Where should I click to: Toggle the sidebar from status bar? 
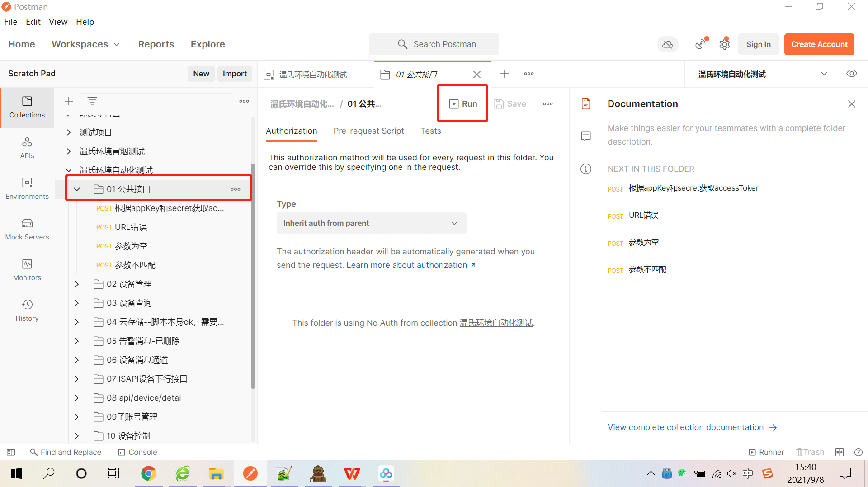11,452
